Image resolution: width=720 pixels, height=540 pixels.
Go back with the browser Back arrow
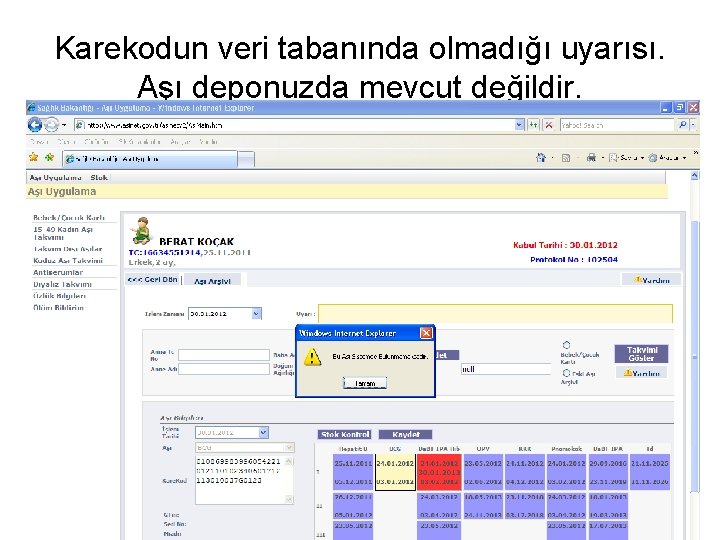[35, 124]
